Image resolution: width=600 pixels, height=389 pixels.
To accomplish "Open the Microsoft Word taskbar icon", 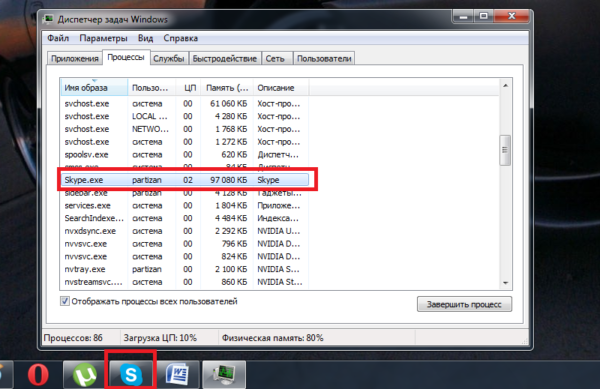I will point(178,375).
